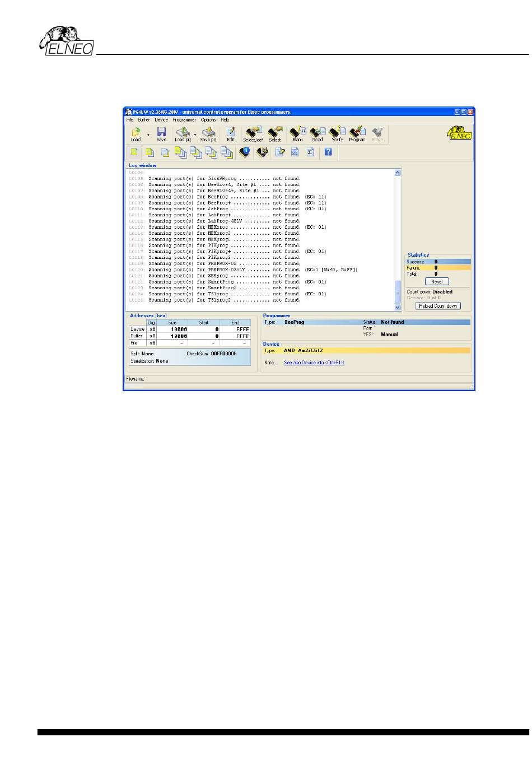Click the Erase toolbar icon
532x774 pixels.
click(x=377, y=134)
